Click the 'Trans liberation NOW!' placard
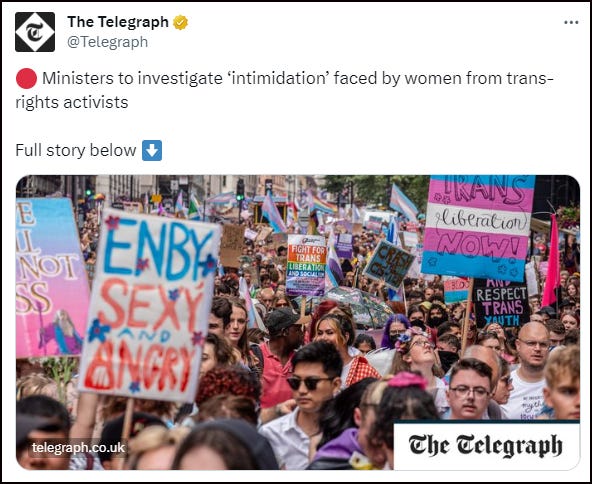The height and width of the screenshot is (484, 592). [x=478, y=227]
